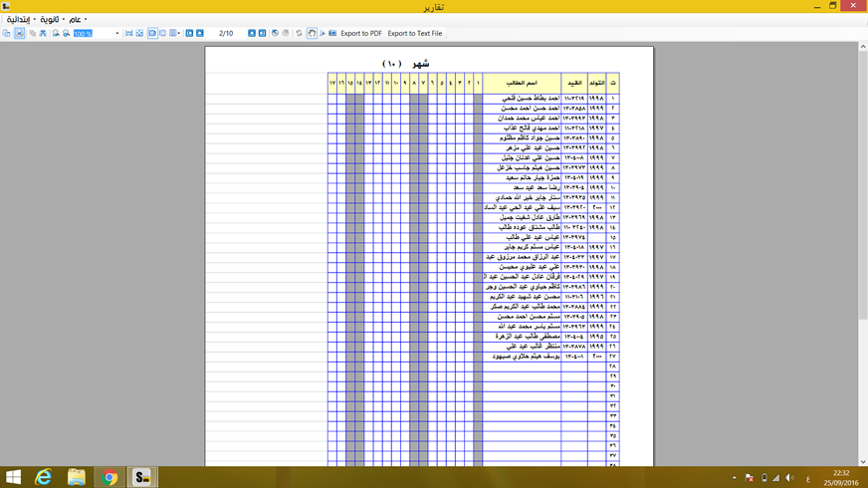The image size is (868, 488).
Task: Click the zoom in magnifier
Action: pos(55,33)
